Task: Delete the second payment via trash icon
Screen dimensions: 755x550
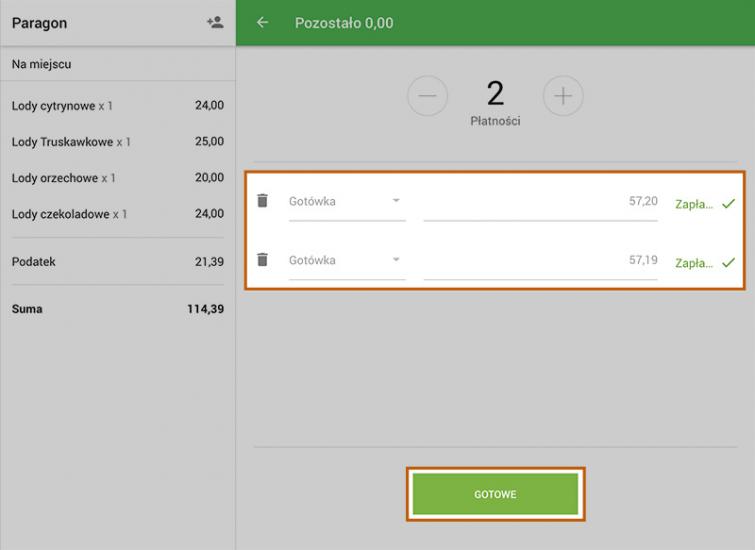Action: coord(263,260)
